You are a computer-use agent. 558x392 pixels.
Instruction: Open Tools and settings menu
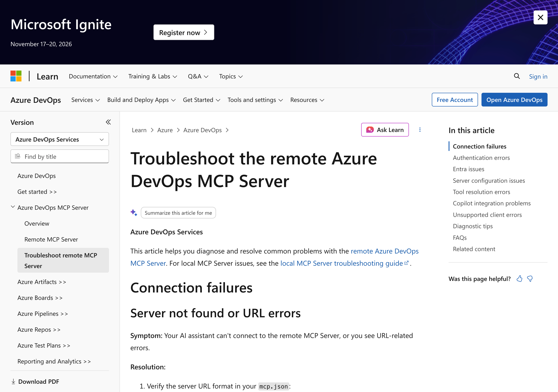[255, 100]
